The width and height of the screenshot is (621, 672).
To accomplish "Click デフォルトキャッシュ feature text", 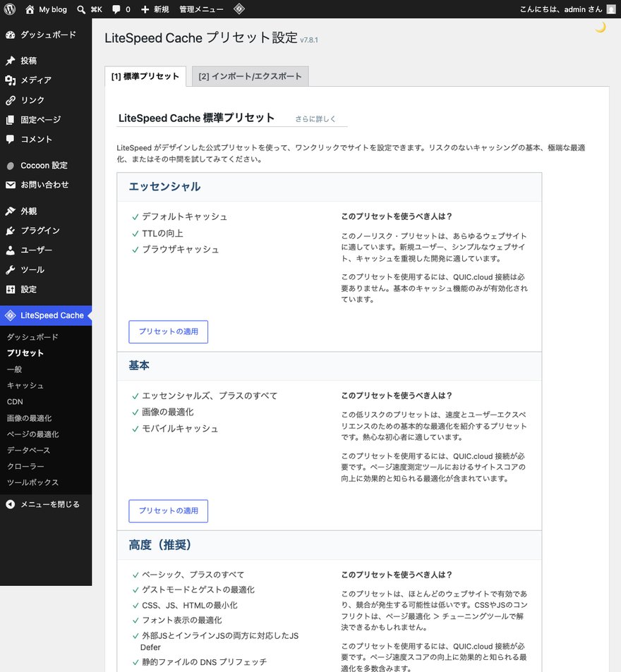I will pyautogui.click(x=184, y=217).
